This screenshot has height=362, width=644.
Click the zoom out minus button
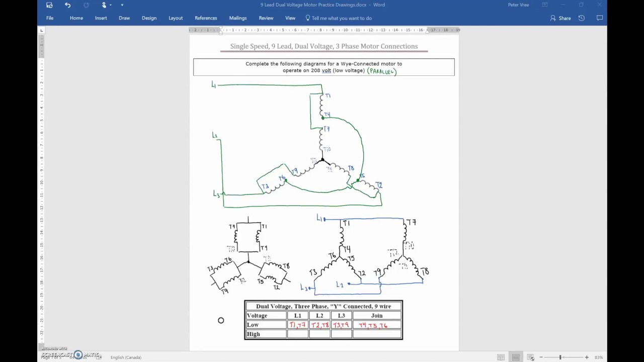pos(541,357)
